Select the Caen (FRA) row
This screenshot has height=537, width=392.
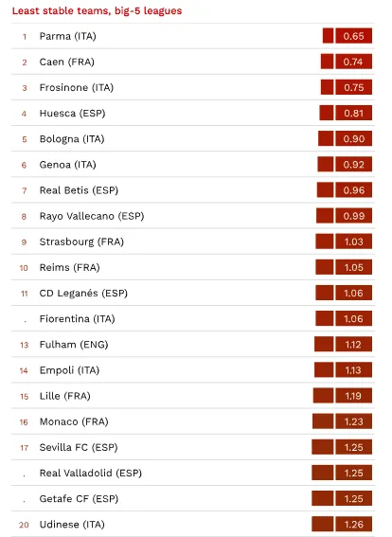pos(193,62)
